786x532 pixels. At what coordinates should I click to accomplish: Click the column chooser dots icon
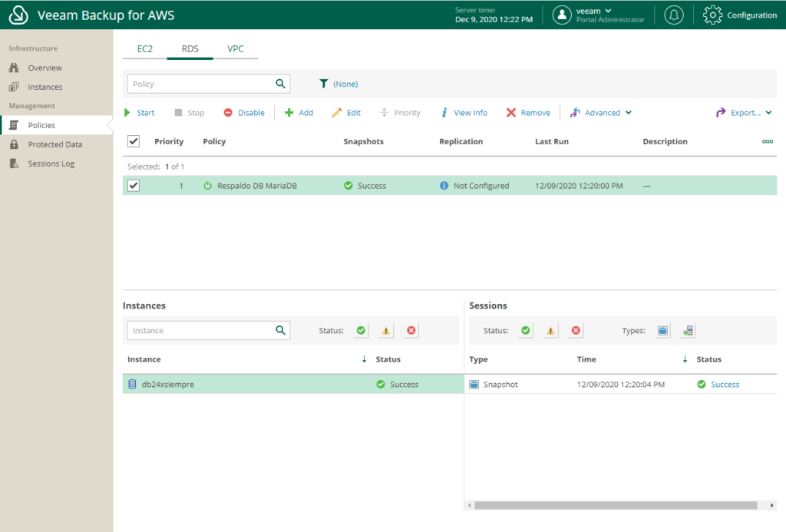point(768,141)
